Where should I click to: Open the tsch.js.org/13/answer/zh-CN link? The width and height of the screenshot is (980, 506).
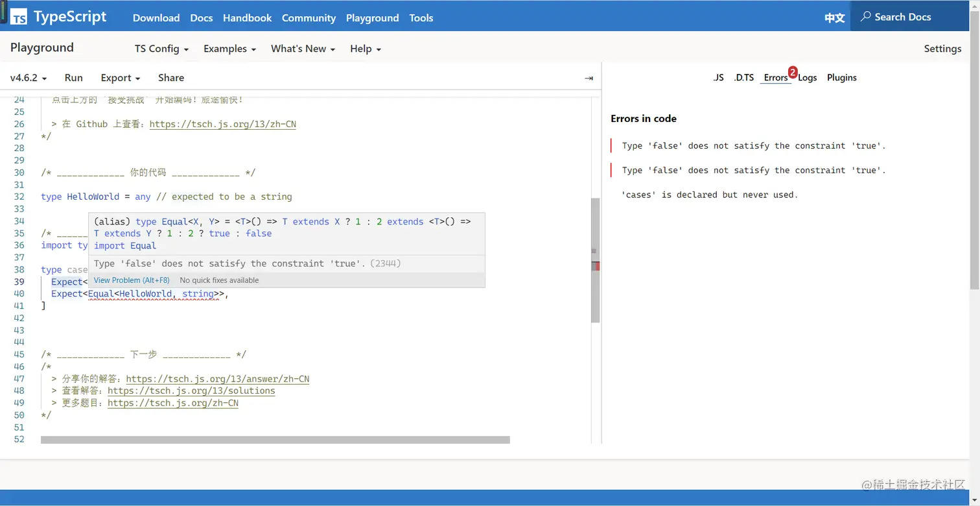click(218, 379)
